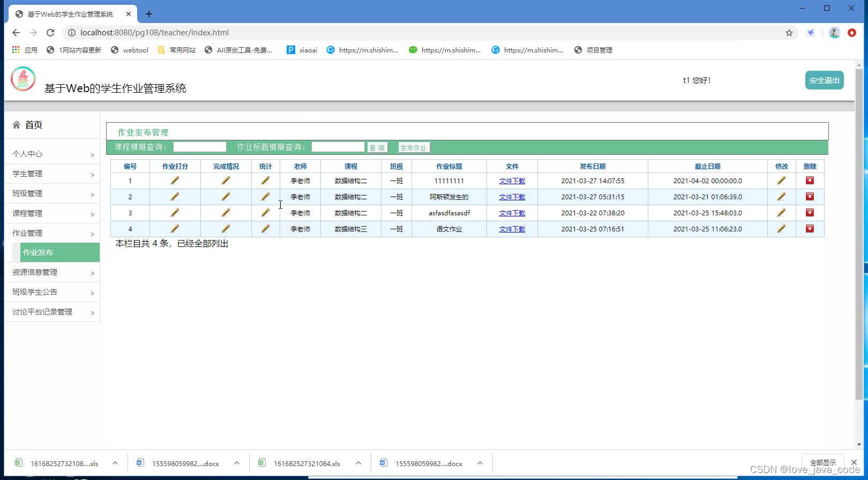The width and height of the screenshot is (868, 480).
Task: Focus the 课程模糊查询 input field
Action: coord(200,147)
